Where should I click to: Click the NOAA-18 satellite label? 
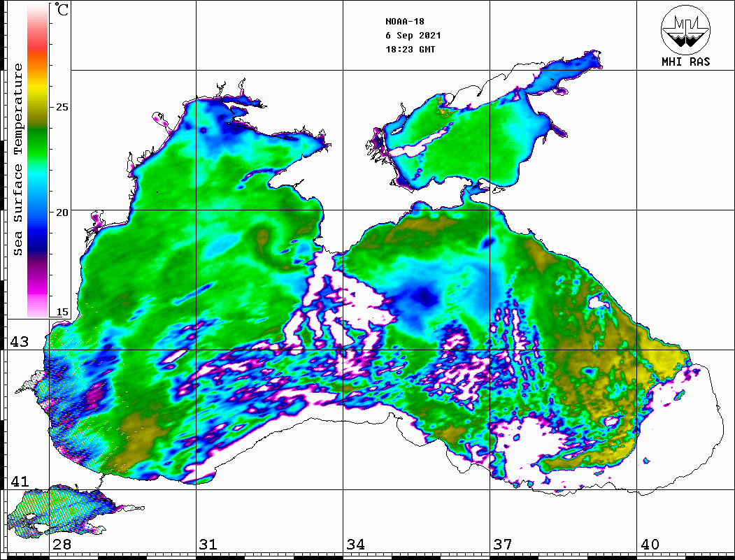[x=404, y=22]
